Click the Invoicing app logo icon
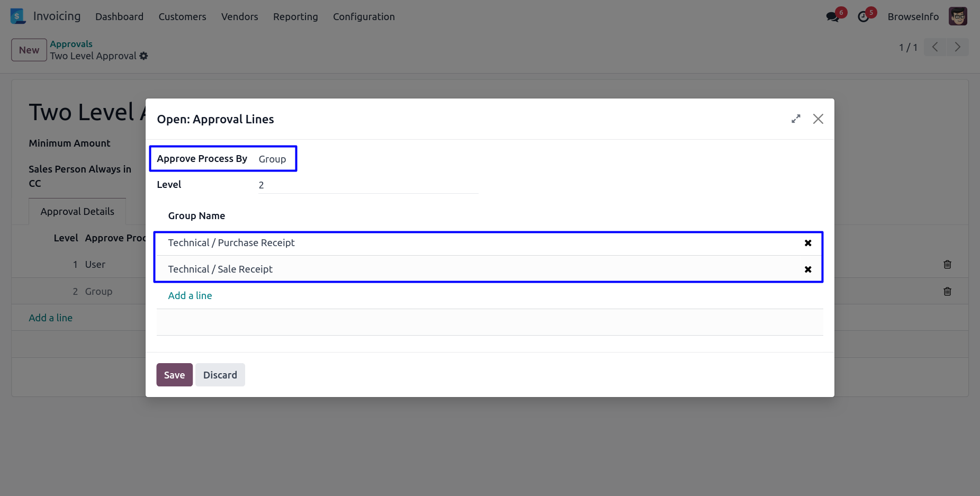Viewport: 980px width, 496px height. tap(17, 16)
